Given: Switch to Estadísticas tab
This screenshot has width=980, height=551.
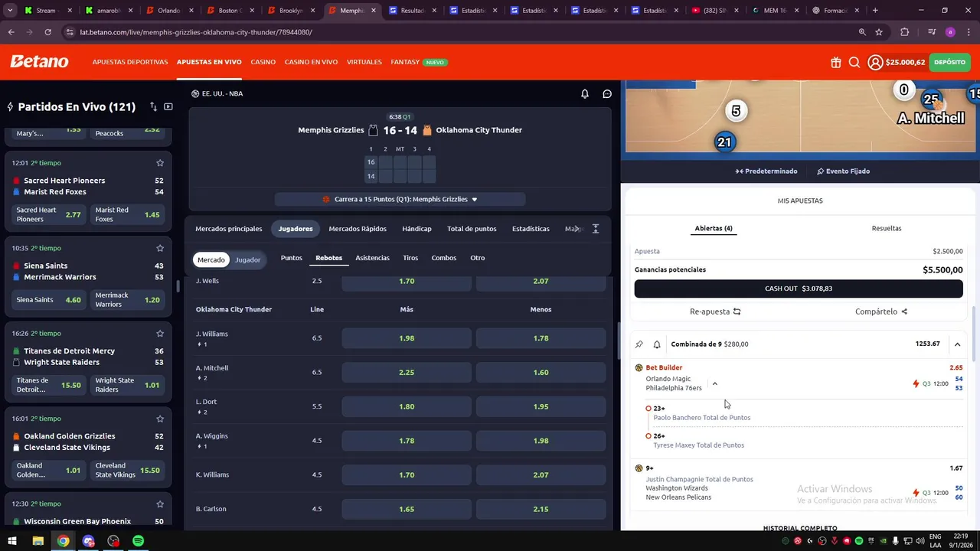Looking at the screenshot, I should [531, 229].
